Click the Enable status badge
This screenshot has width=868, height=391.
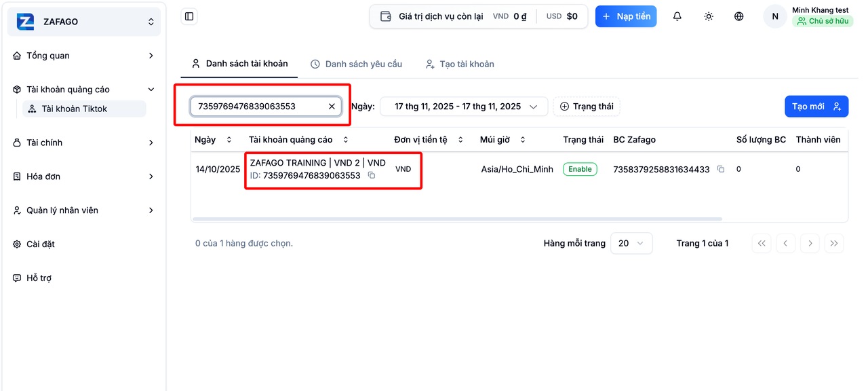[580, 169]
